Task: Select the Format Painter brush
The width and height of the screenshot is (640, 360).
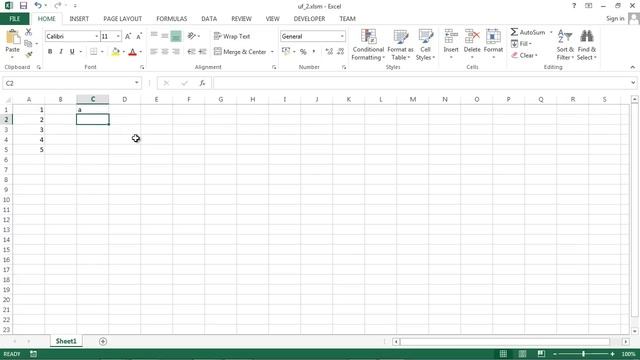Action: [29, 54]
